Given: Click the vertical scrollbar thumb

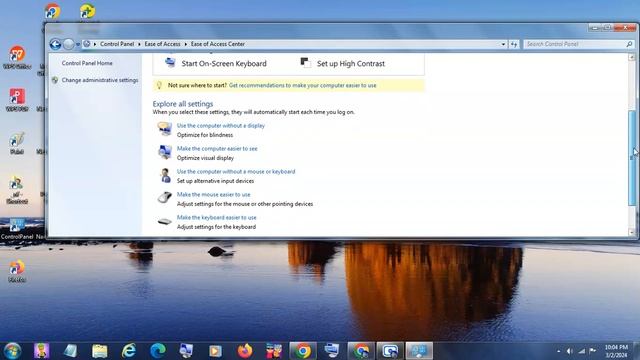Looking at the screenshot, I should [x=632, y=158].
